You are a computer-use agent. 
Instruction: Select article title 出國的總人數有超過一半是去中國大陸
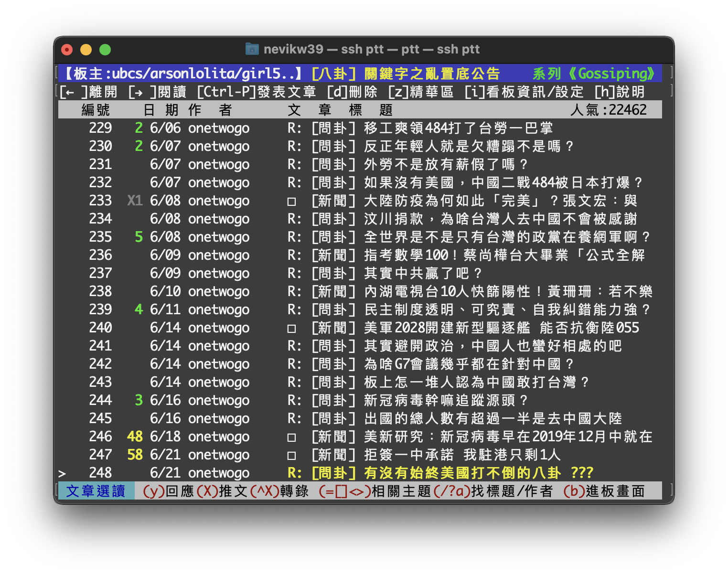click(493, 418)
